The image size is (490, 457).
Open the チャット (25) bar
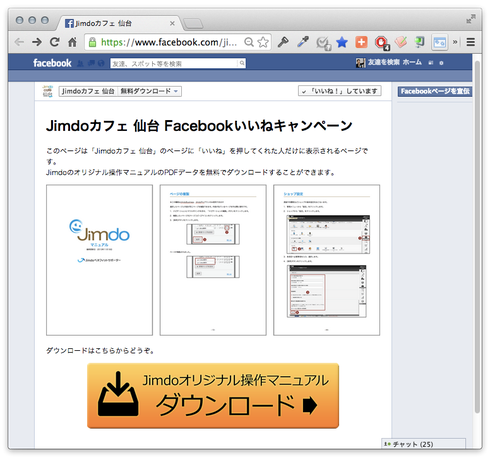coord(423,444)
